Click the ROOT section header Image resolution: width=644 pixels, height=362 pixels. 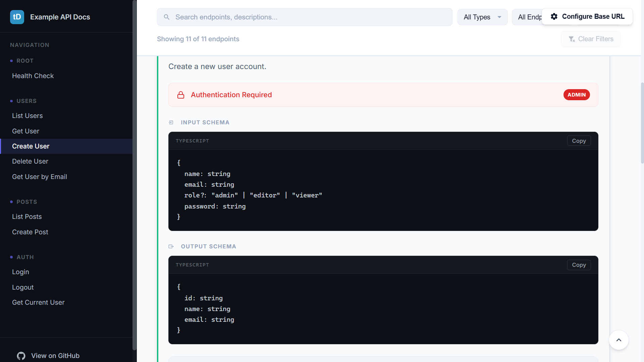(25, 61)
